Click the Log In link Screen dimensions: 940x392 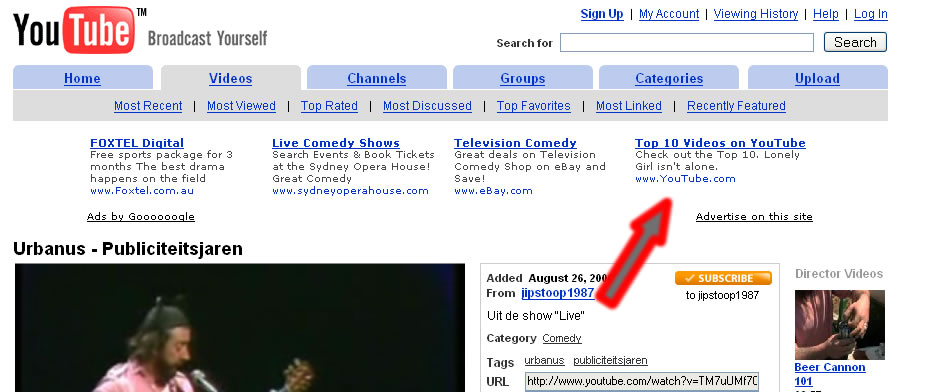(x=870, y=14)
